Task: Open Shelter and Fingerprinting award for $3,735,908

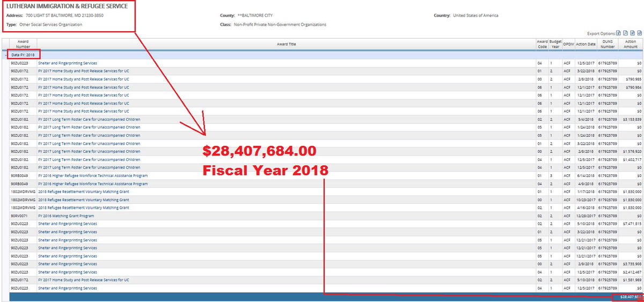Action: [x=68, y=264]
